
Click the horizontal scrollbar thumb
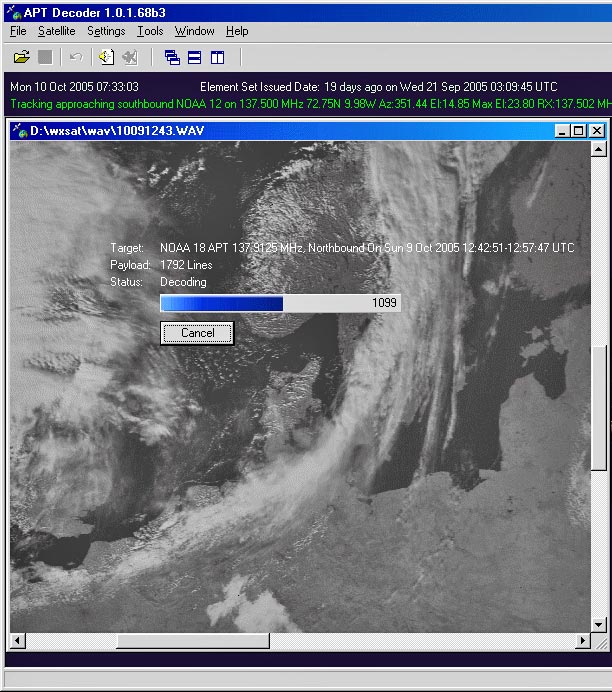pos(193,640)
